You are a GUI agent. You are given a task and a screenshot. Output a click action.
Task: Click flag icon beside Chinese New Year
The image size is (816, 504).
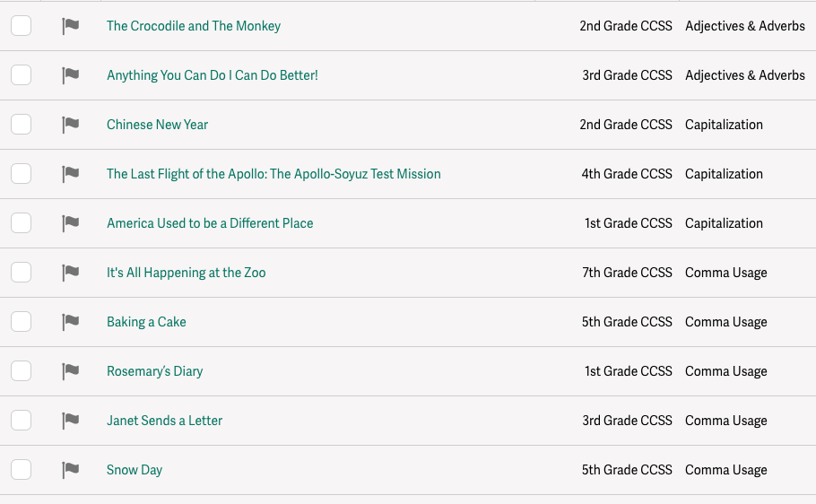pyautogui.click(x=70, y=125)
